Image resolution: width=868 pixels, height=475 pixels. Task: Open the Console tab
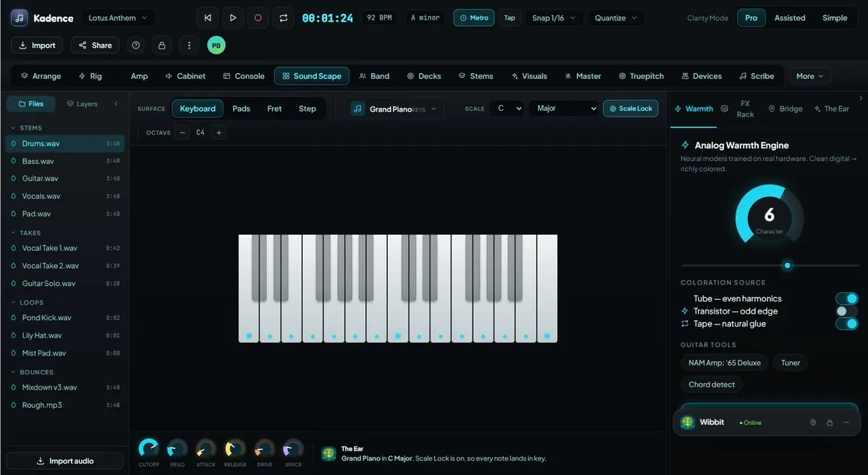point(244,76)
